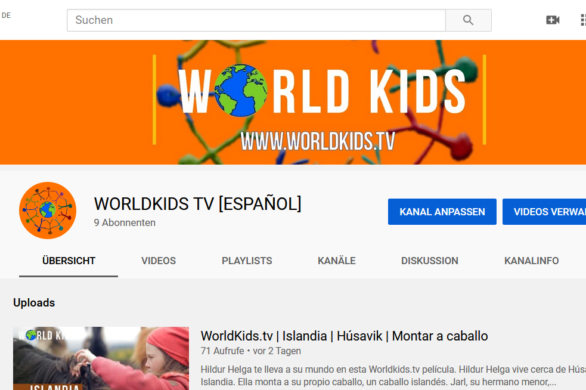Click the WorldKids channel avatar
This screenshot has height=390, width=586.
click(48, 210)
